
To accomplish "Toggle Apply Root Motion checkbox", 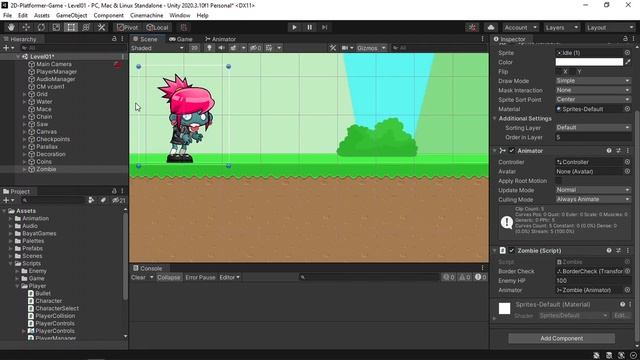I will tap(558, 181).
